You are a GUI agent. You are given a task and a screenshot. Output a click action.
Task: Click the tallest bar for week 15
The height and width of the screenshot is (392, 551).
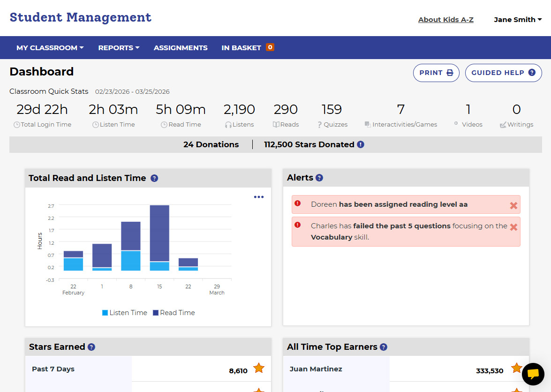(159, 233)
